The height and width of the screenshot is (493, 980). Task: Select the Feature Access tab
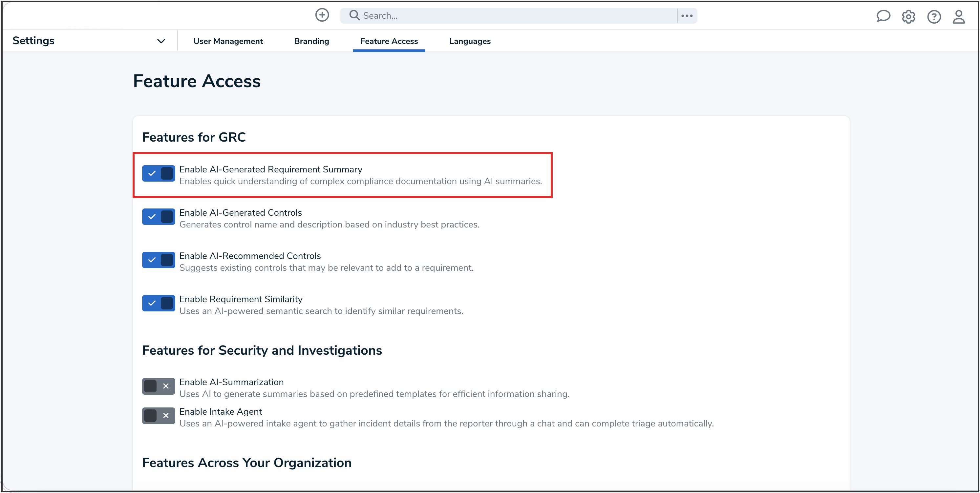(389, 41)
